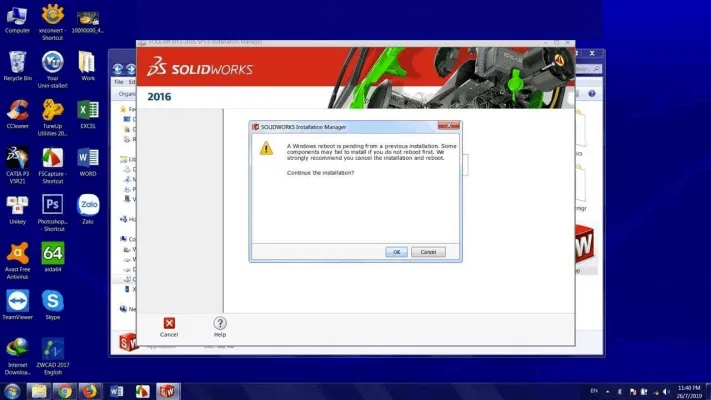Open File Explorer from the taskbar
711x400 pixels.
pyautogui.click(x=39, y=391)
